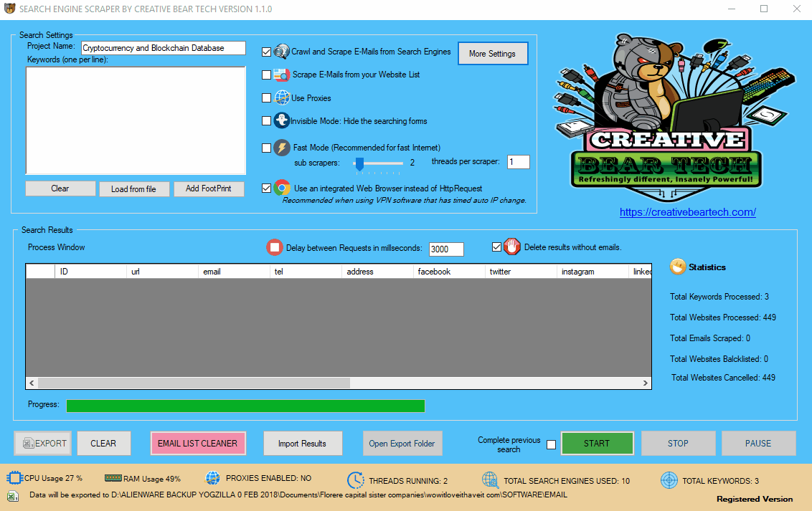Tick the Fast Mode checkbox

click(x=266, y=148)
